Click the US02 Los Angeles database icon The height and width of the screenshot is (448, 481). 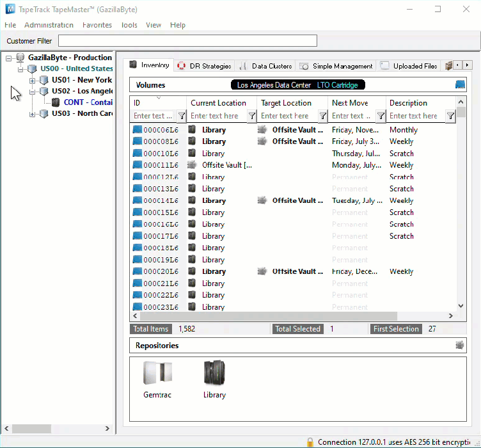click(44, 91)
